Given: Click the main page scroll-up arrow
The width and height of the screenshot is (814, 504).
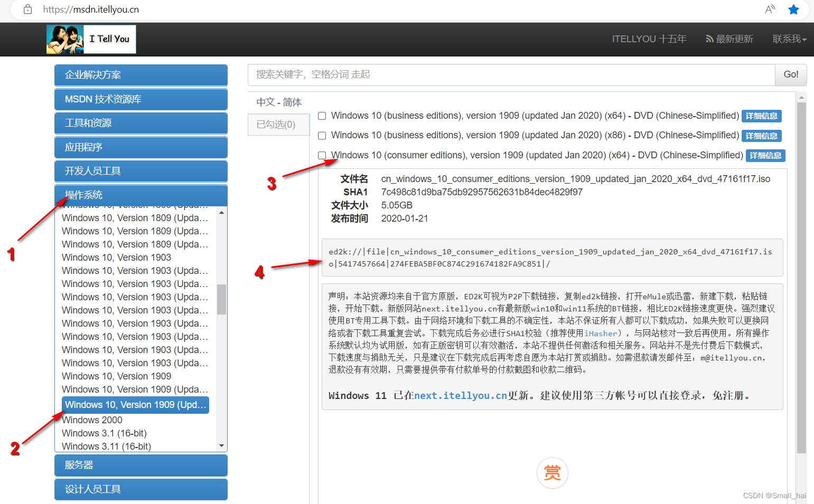Looking at the screenshot, I should tap(801, 97).
